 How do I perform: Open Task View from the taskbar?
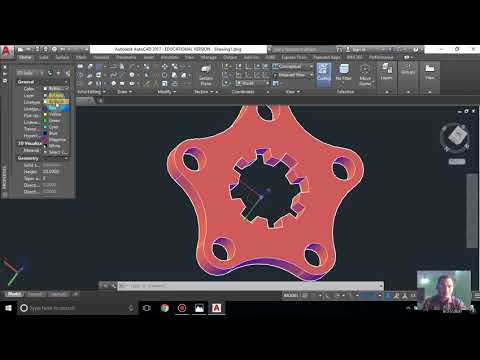pos(147,308)
